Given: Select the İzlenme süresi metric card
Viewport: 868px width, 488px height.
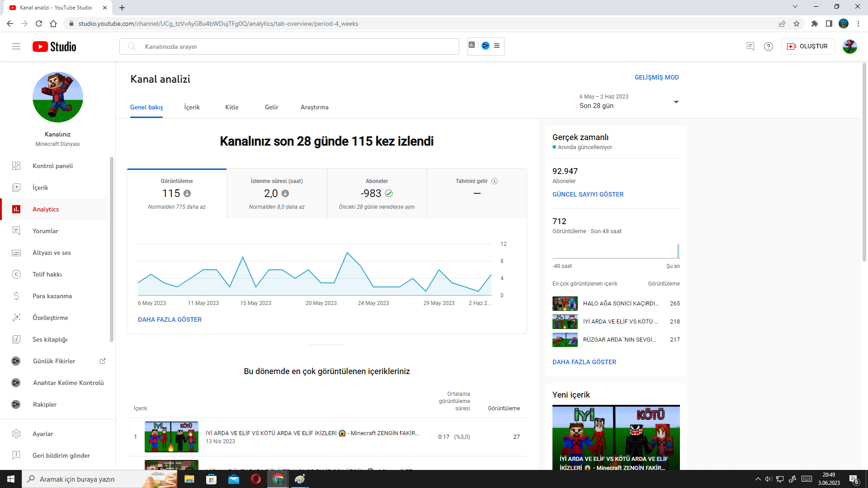Looking at the screenshot, I should 277,194.
